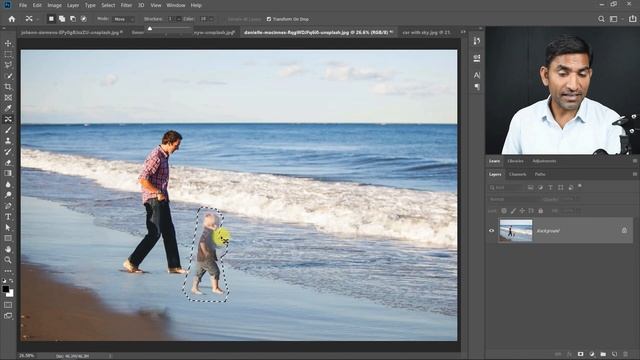
Task: Click the foreground color swatch
Action: pyautogui.click(x=5, y=289)
